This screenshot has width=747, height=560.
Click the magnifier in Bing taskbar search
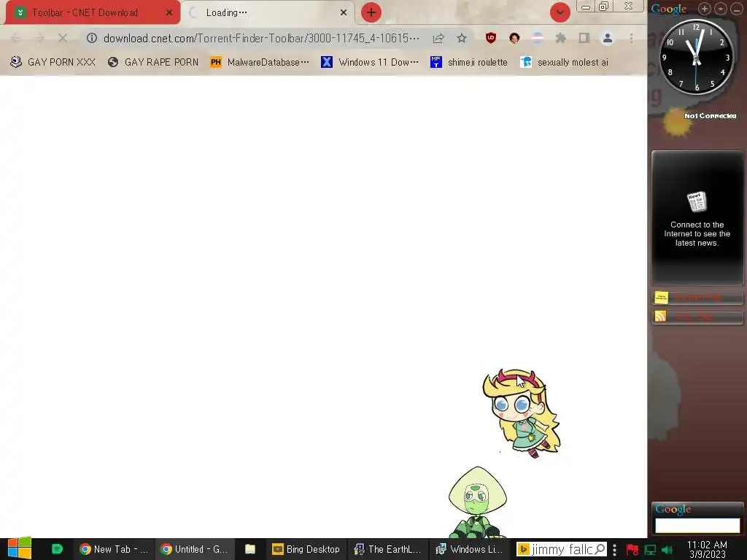(x=600, y=550)
